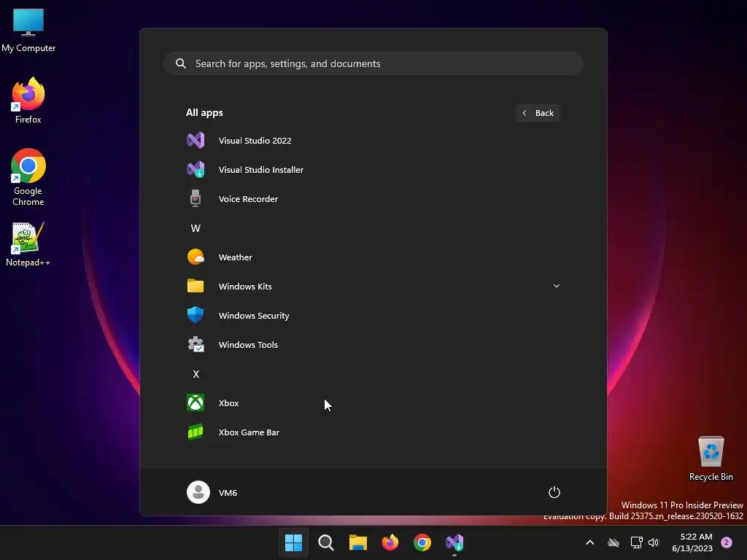
Task: Click the VM6 user avatar icon
Action: (x=198, y=492)
